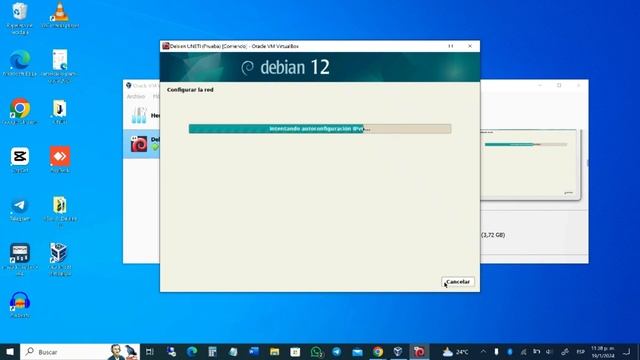The width and height of the screenshot is (640, 360).
Task: Click the VM preview thumbnail in VirtualBox Manager
Action: (530, 164)
